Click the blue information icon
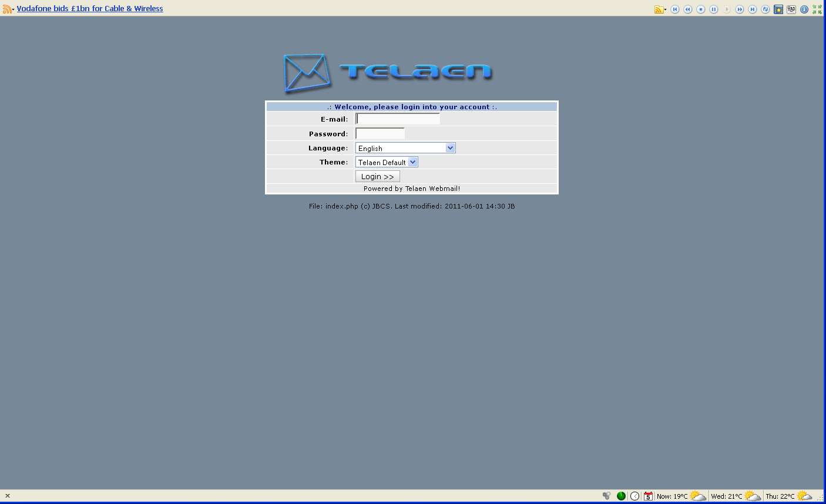The width and height of the screenshot is (826, 504). (804, 9)
